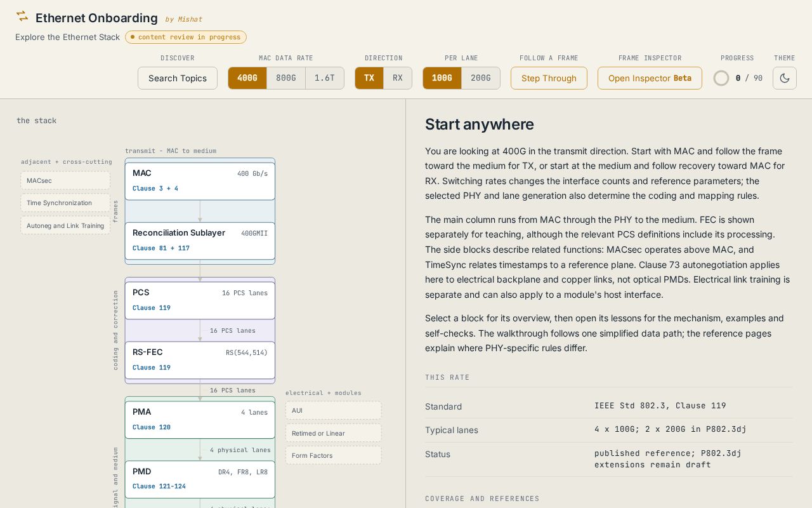Viewport: 812px width, 508px height.
Task: Choose 100G per lane
Action: [x=442, y=78]
